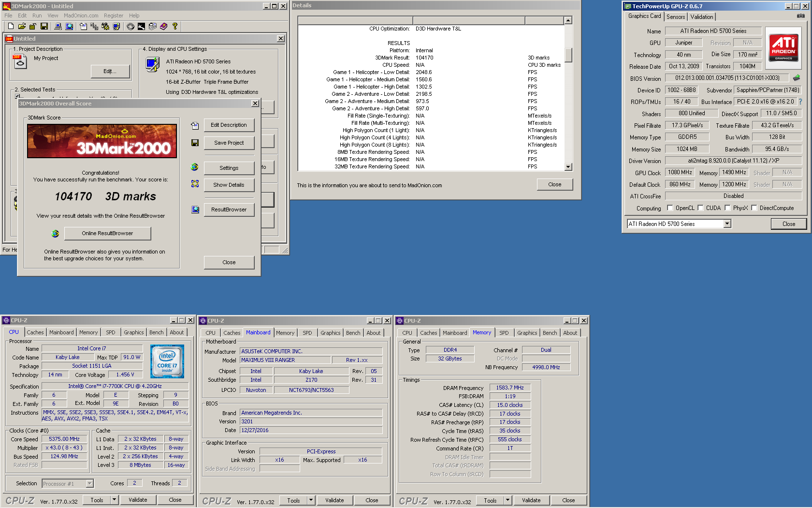Click the globe icon beside the Settings button

pyautogui.click(x=195, y=167)
